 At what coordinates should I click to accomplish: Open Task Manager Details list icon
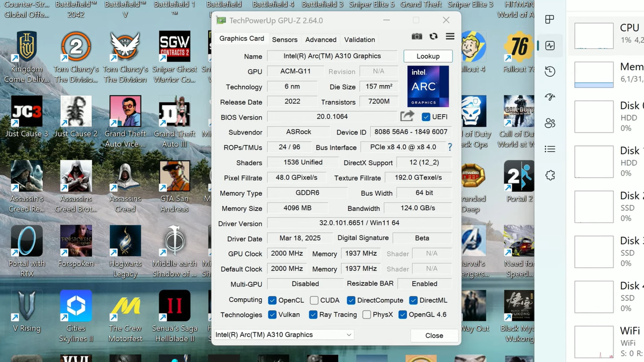point(550,149)
